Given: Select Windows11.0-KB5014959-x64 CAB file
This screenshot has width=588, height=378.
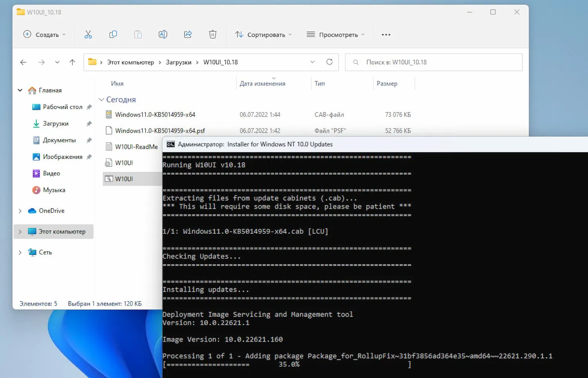Looking at the screenshot, I should 155,114.
